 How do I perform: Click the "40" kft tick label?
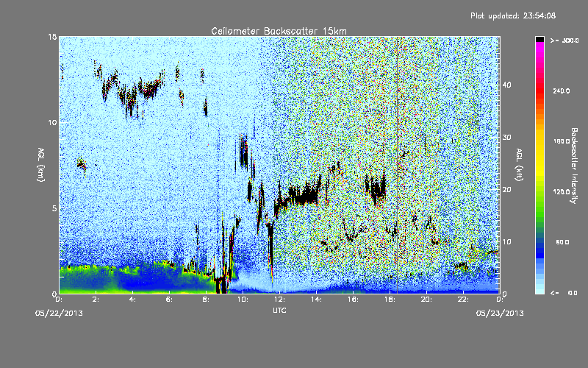tap(506, 85)
